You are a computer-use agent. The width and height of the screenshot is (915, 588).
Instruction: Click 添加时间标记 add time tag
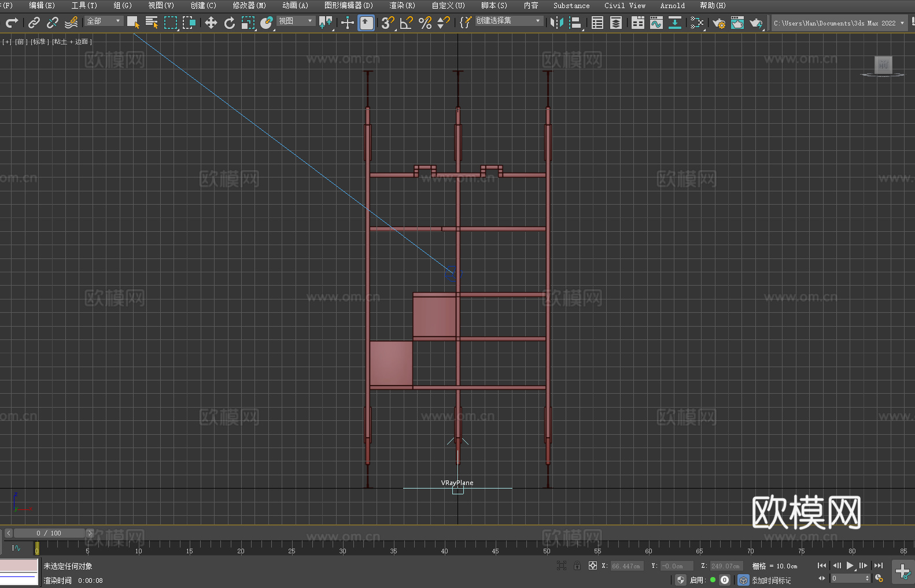771,580
